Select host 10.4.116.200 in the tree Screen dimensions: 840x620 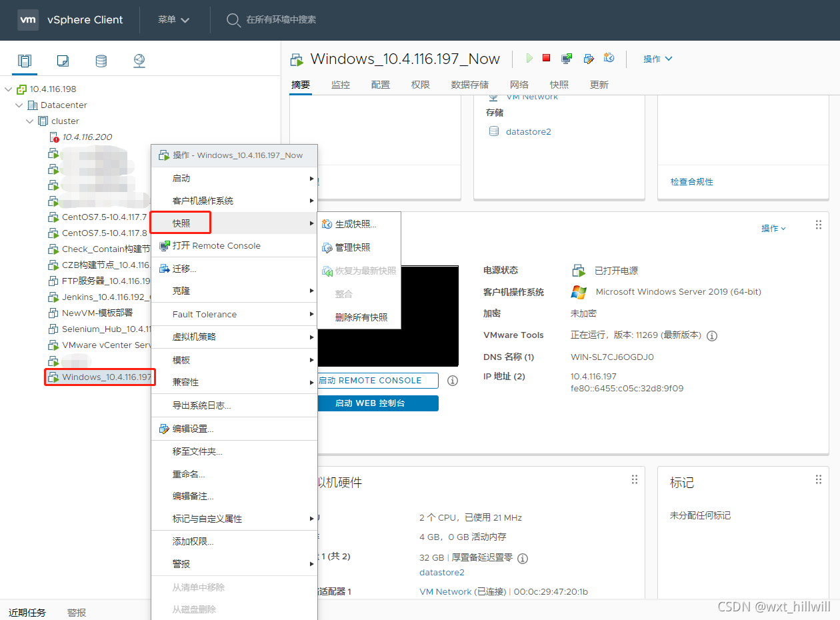87,137
